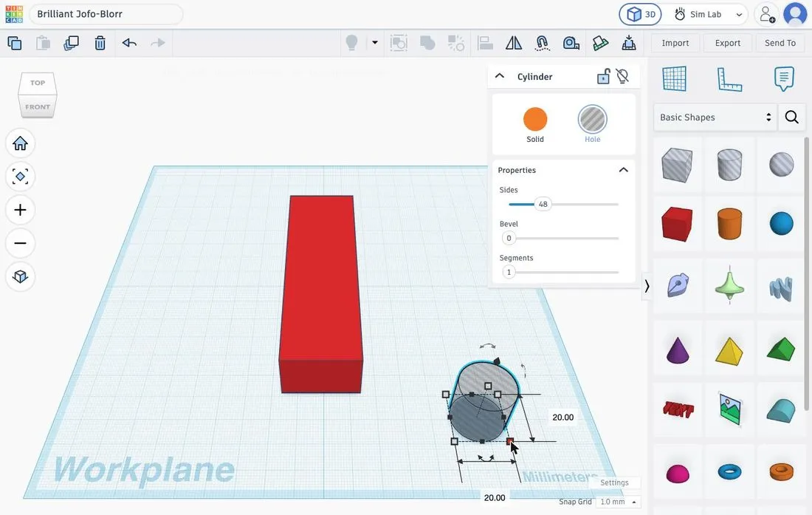Open the Snap Grid dropdown

(617, 502)
